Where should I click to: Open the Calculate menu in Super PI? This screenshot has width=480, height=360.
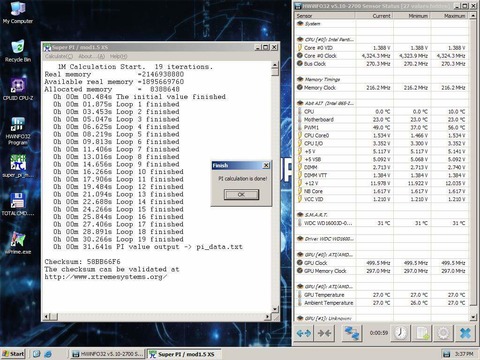click(x=59, y=56)
